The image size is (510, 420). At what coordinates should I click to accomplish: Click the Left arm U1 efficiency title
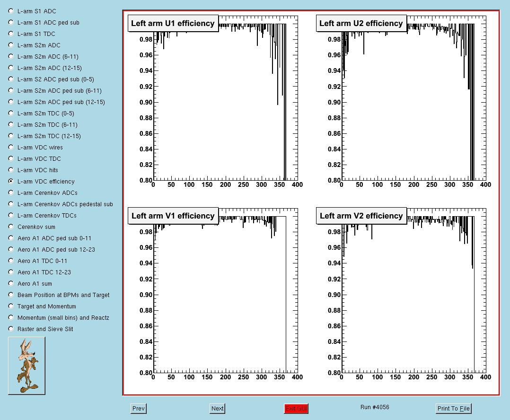(x=173, y=23)
